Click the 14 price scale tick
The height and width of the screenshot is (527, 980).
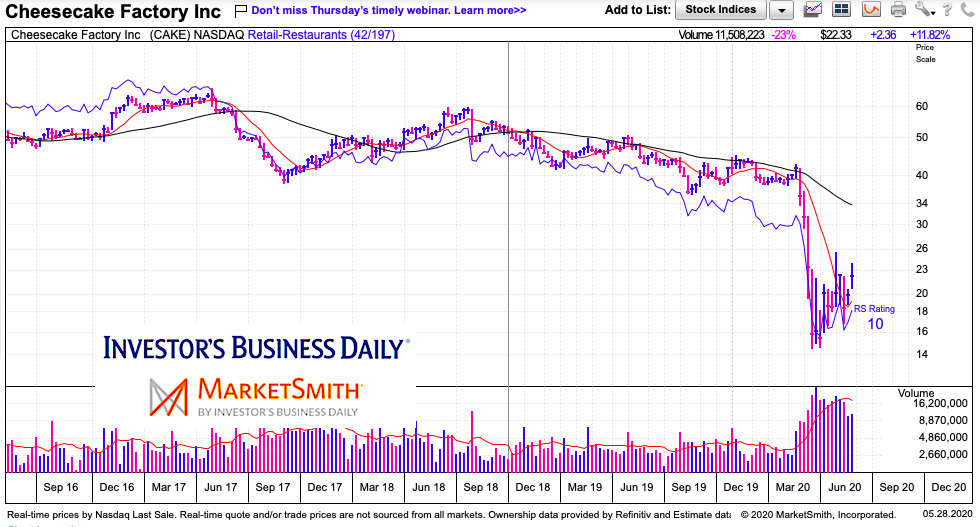(x=922, y=354)
